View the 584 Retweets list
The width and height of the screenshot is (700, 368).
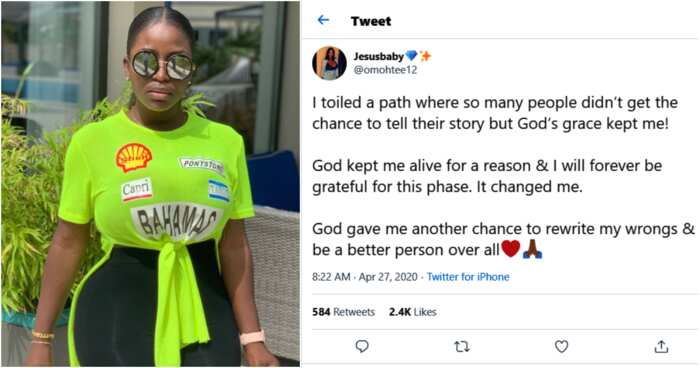[x=343, y=312]
